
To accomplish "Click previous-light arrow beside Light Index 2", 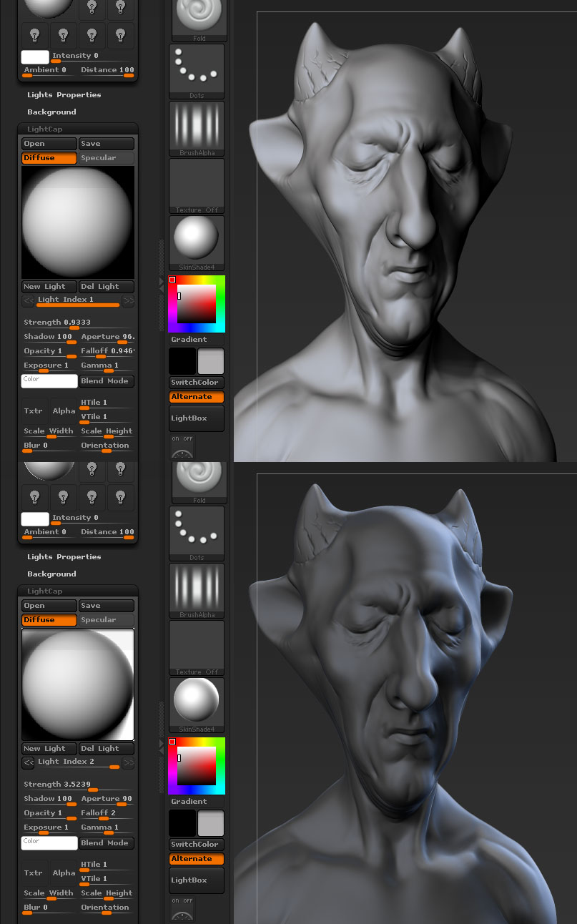I will tap(28, 763).
